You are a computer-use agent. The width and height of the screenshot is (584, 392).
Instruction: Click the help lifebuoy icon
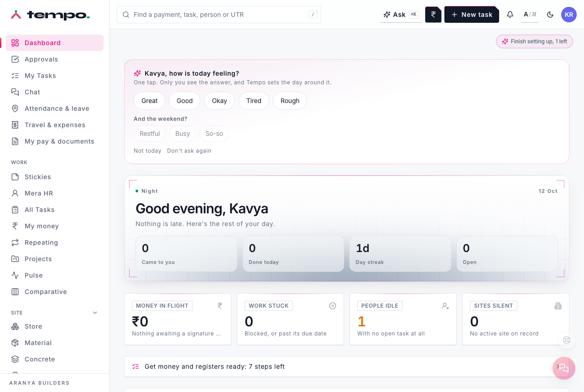pyautogui.click(x=567, y=340)
